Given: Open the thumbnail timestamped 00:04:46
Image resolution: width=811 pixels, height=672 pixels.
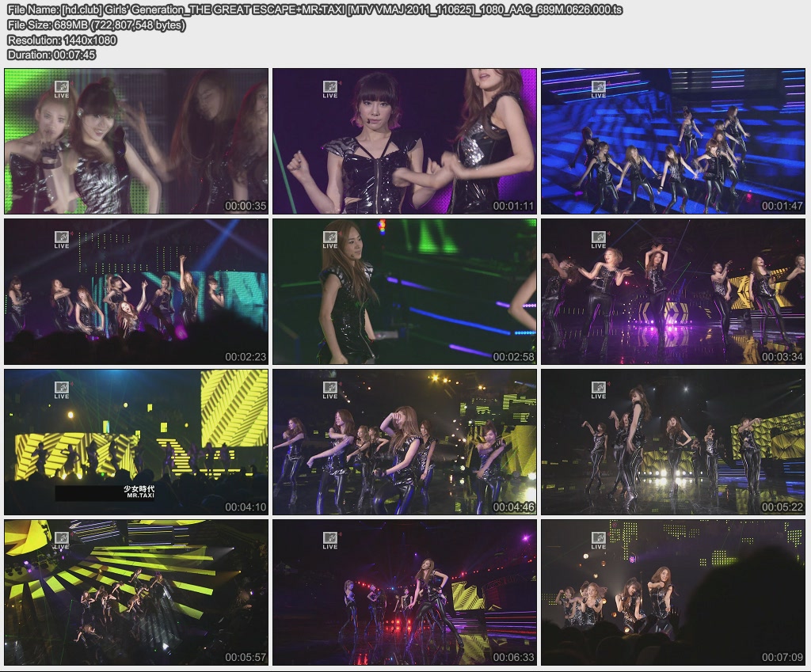Looking at the screenshot, I should coord(405,442).
